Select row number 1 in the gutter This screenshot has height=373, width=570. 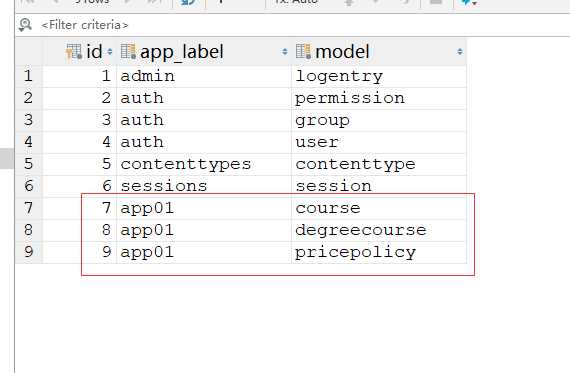29,76
